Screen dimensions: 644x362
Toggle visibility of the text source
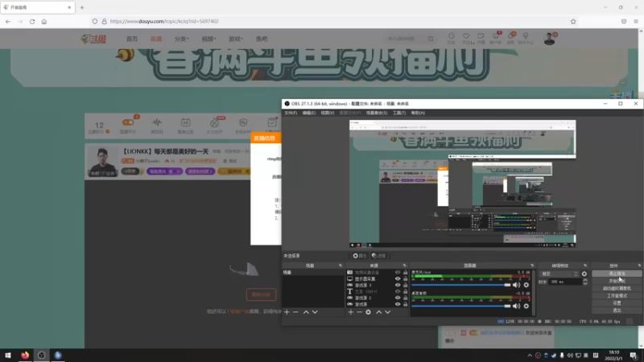tap(398, 291)
